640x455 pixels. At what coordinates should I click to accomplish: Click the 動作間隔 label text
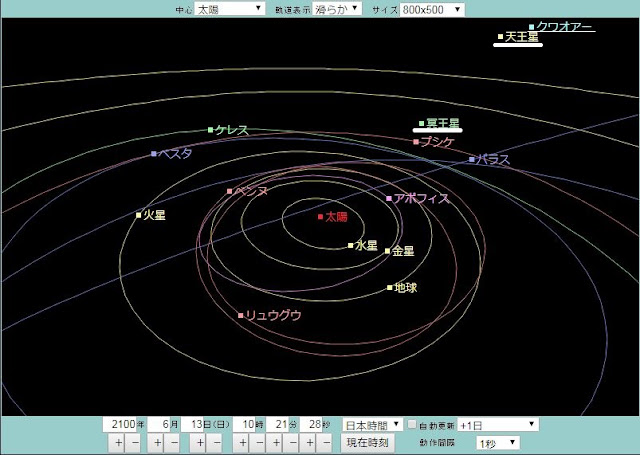[437, 443]
